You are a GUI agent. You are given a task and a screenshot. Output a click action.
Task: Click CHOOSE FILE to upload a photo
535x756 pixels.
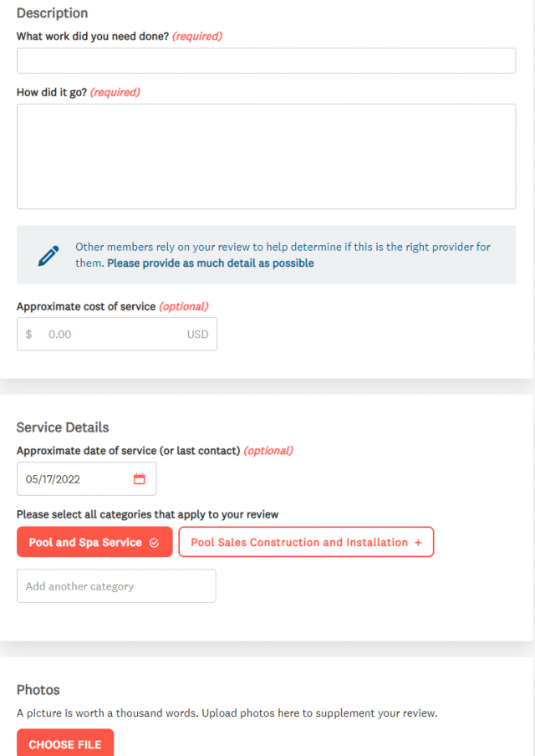point(64,744)
